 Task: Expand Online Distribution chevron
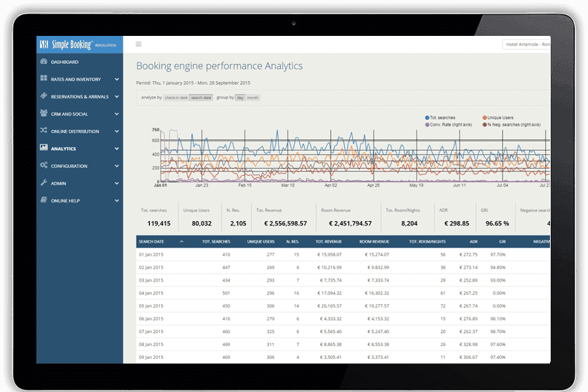[x=117, y=131]
